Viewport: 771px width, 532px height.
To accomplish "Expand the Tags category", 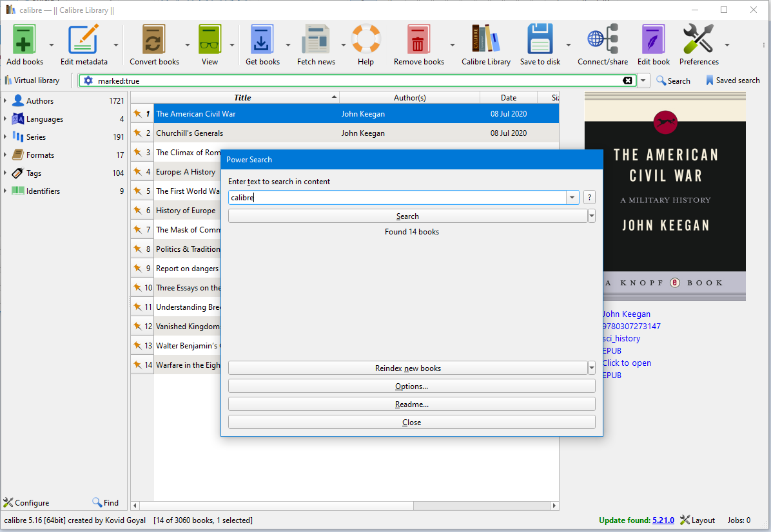I will [5, 173].
